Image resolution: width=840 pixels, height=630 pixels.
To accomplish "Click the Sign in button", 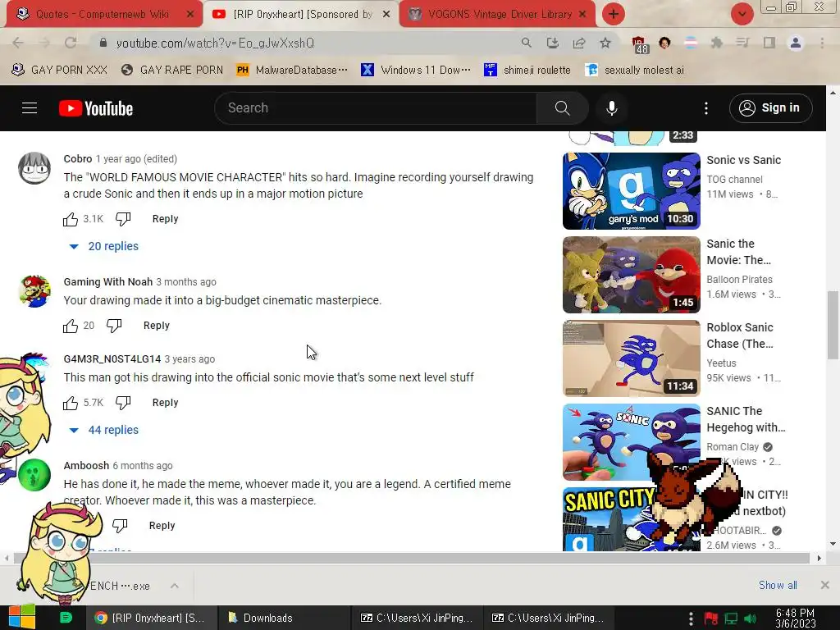I will click(x=770, y=108).
